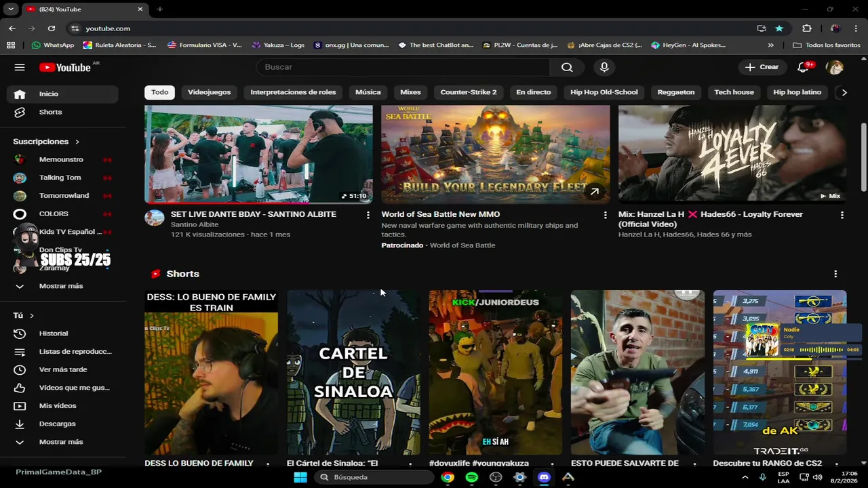Select the Mixes filter chip

pos(410,92)
